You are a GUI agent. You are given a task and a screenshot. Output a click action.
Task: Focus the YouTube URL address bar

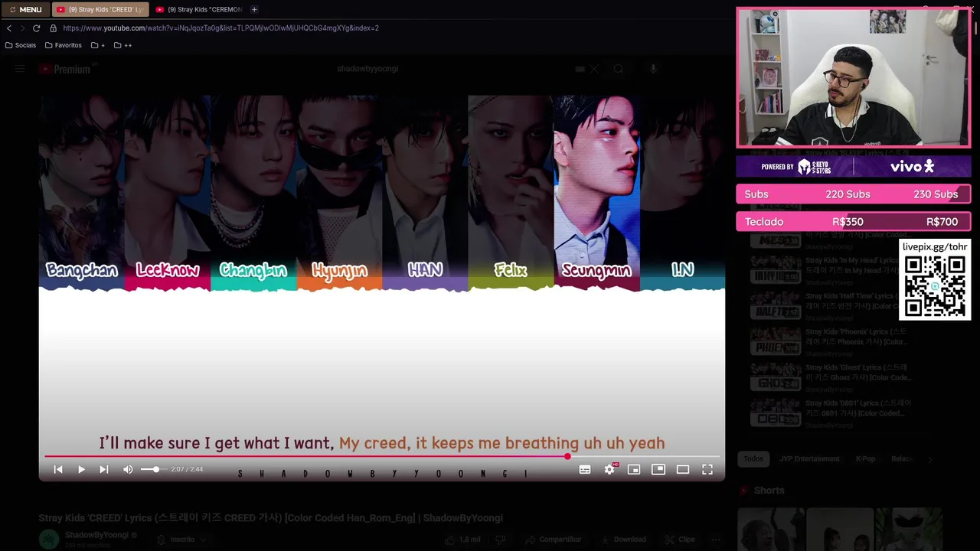click(220, 28)
